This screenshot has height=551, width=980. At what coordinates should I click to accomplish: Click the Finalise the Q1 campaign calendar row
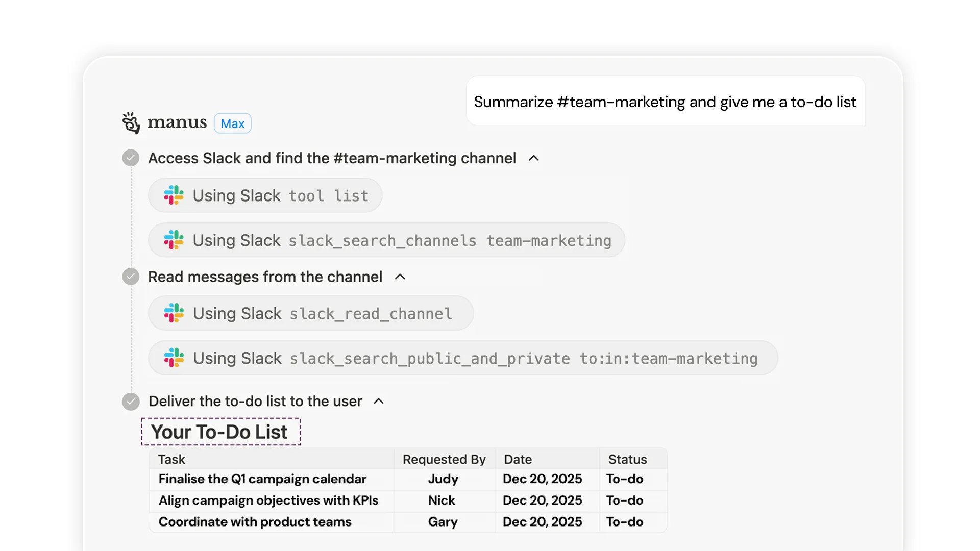tap(262, 479)
